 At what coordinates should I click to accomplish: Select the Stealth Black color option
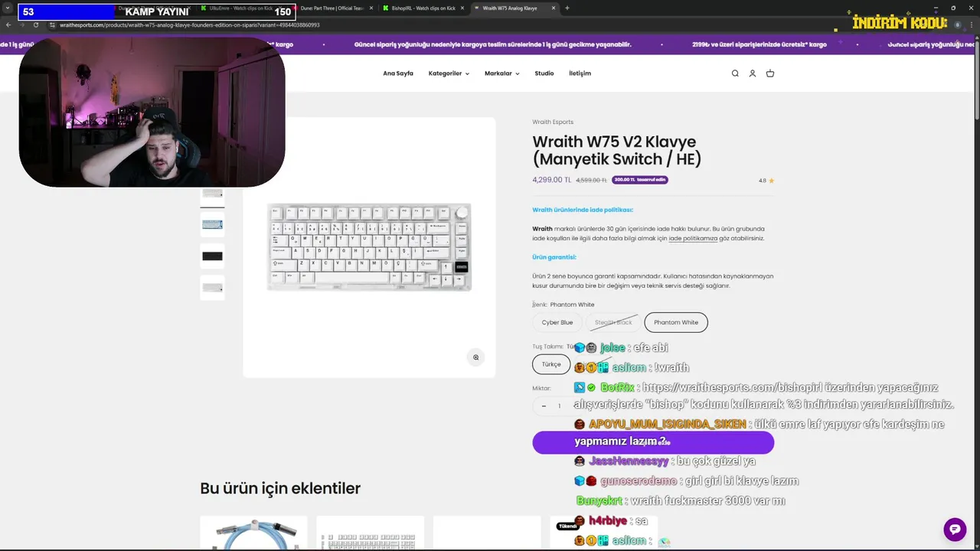point(613,322)
